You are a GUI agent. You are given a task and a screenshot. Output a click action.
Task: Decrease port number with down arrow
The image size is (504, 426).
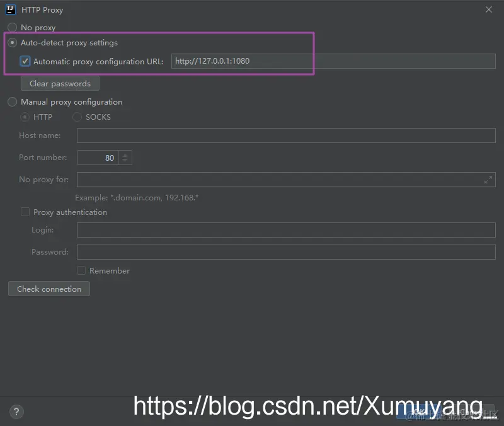[125, 161]
